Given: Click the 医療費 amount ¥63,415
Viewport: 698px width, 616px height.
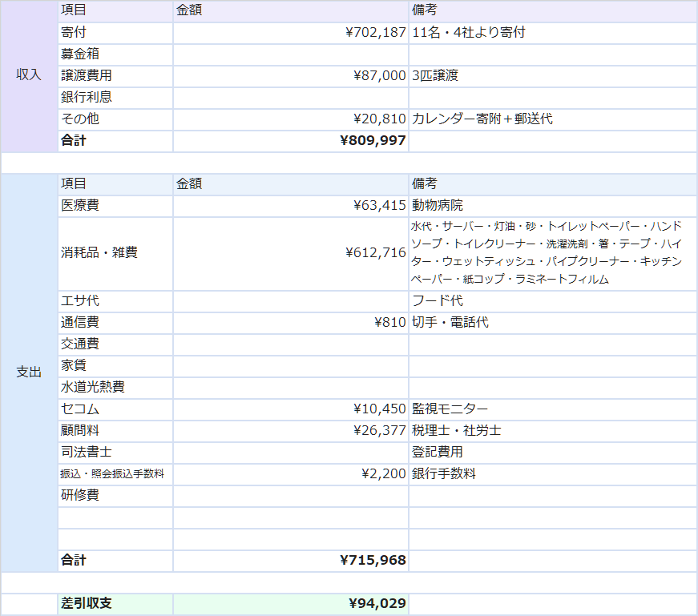Looking at the screenshot, I should click(291, 206).
